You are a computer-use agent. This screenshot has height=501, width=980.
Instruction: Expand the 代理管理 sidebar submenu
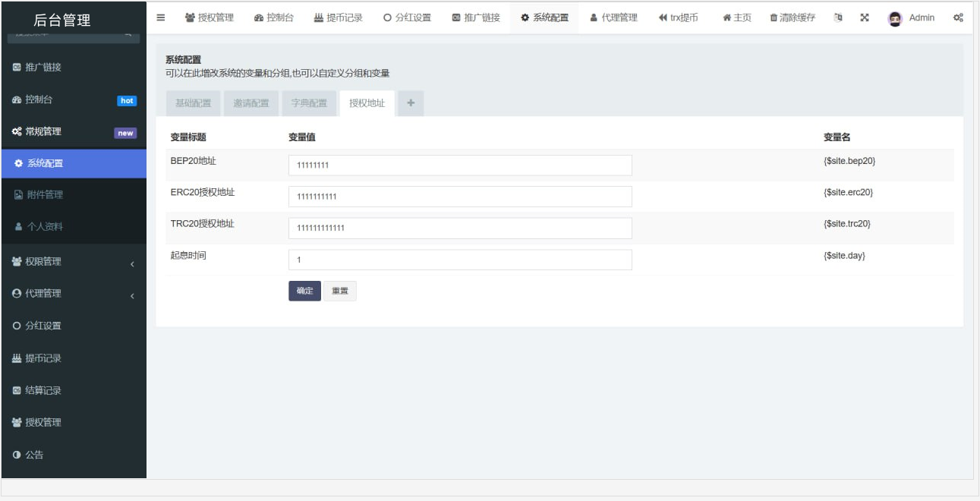pyautogui.click(x=73, y=294)
